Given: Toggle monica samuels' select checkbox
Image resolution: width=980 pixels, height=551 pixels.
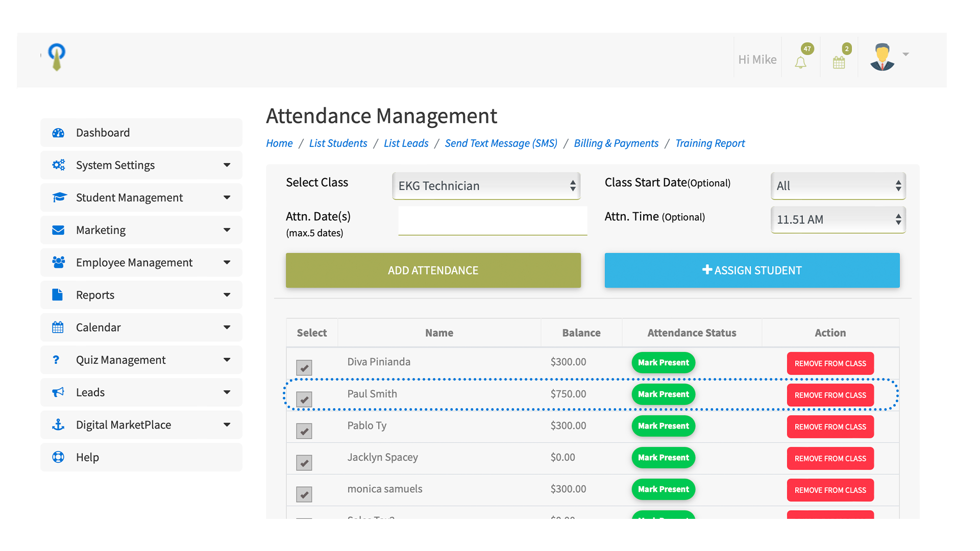Looking at the screenshot, I should pyautogui.click(x=304, y=494).
